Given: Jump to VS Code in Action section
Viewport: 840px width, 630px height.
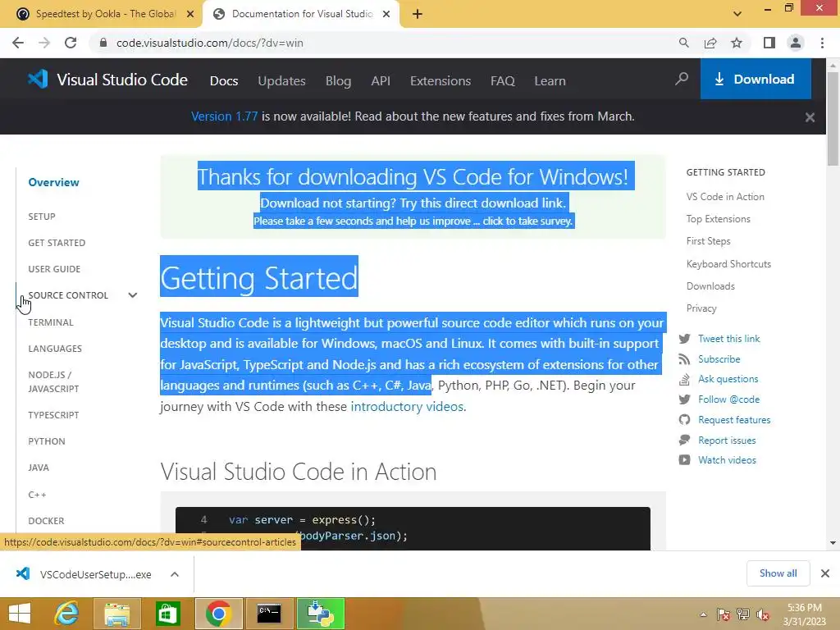Looking at the screenshot, I should click(725, 197).
